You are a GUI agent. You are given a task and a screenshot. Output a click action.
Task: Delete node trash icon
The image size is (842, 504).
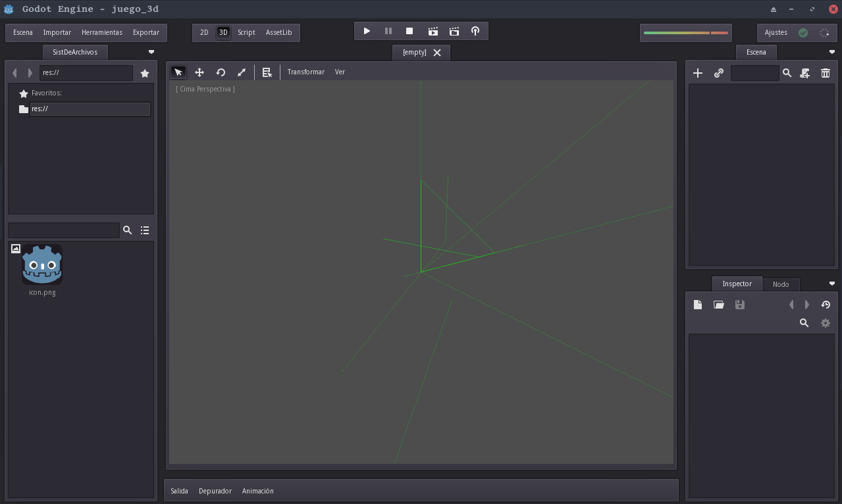point(826,73)
